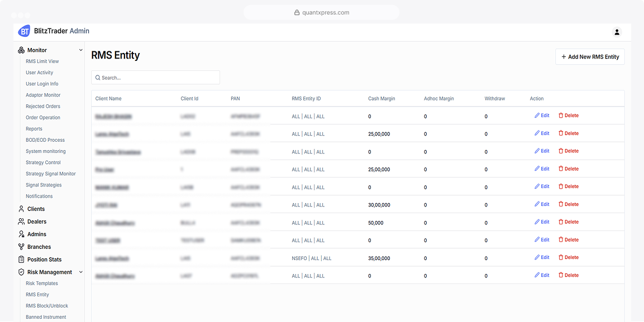Collapse the Monitor section chevron
Viewport: 644px width, 322px height.
pos(80,50)
